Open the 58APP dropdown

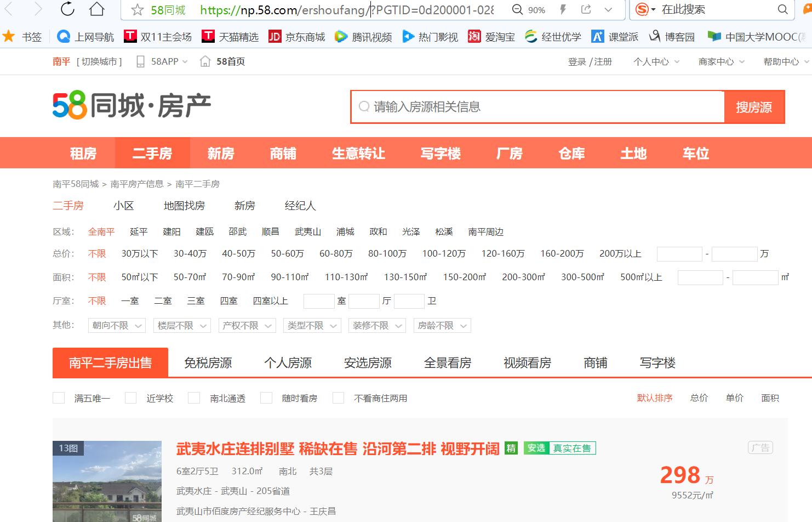pyautogui.click(x=162, y=61)
